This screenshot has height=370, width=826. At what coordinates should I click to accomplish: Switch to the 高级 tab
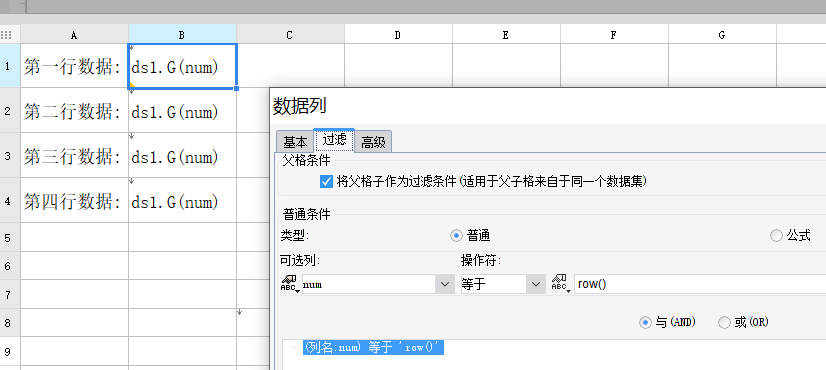(x=373, y=142)
